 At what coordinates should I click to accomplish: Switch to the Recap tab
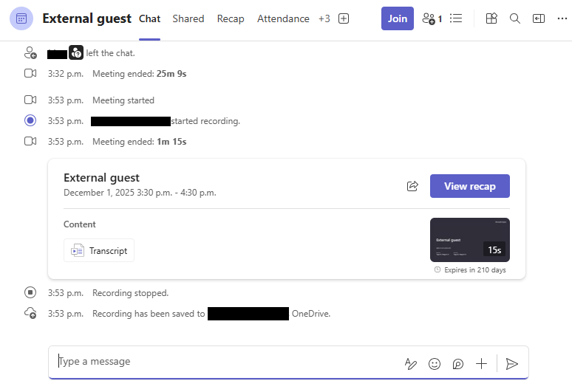pyautogui.click(x=231, y=18)
